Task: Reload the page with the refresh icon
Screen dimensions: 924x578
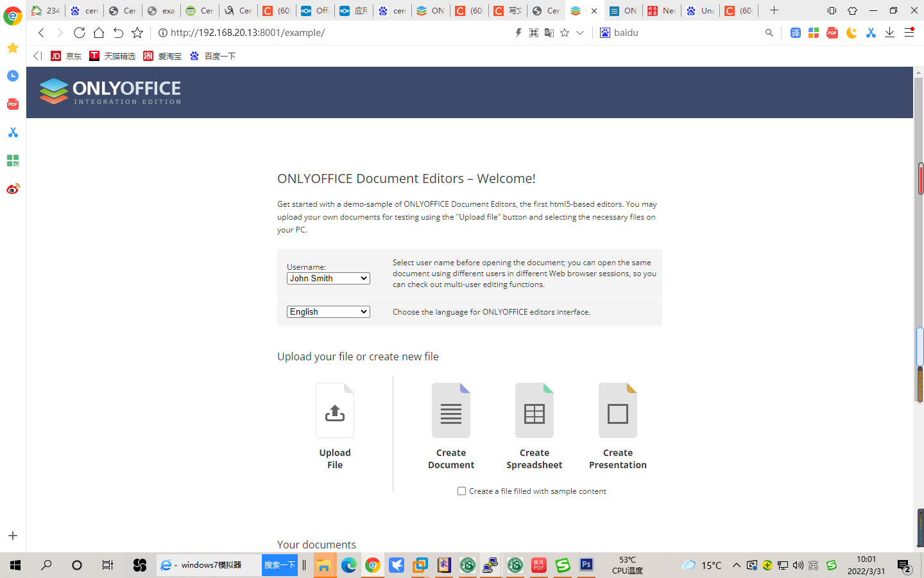Action: point(80,33)
